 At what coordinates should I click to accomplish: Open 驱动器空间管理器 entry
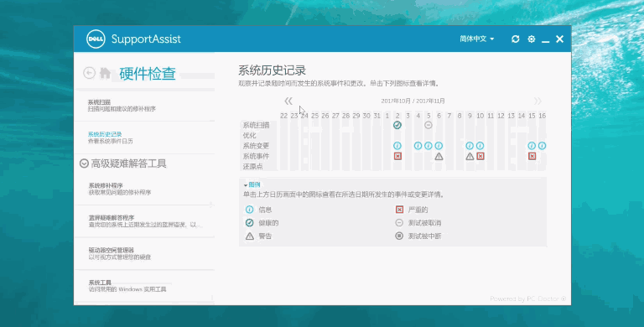pyautogui.click(x=144, y=253)
